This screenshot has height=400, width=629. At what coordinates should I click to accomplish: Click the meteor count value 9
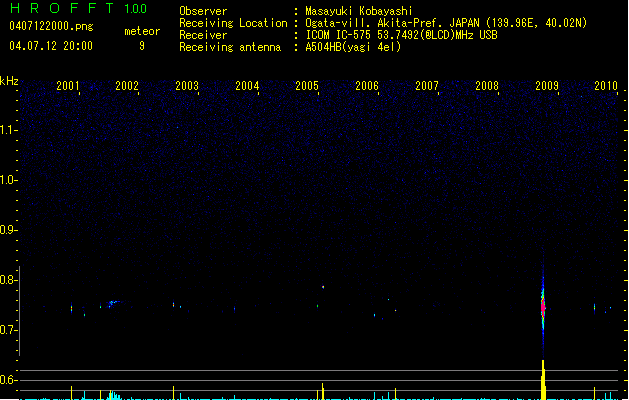coord(142,46)
